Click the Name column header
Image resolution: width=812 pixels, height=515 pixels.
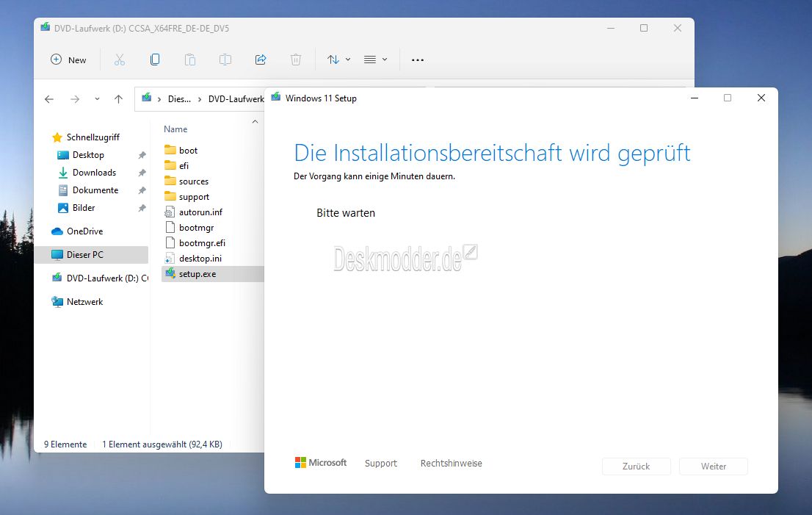[x=175, y=129]
